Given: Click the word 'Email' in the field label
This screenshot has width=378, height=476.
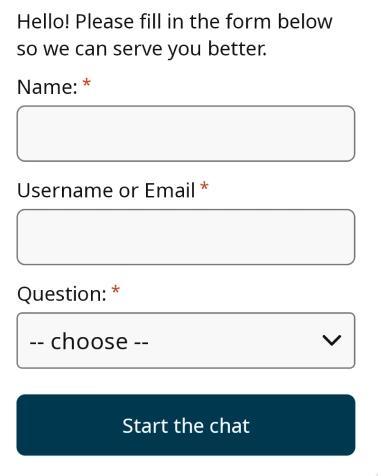Looking at the screenshot, I should pos(170,191).
